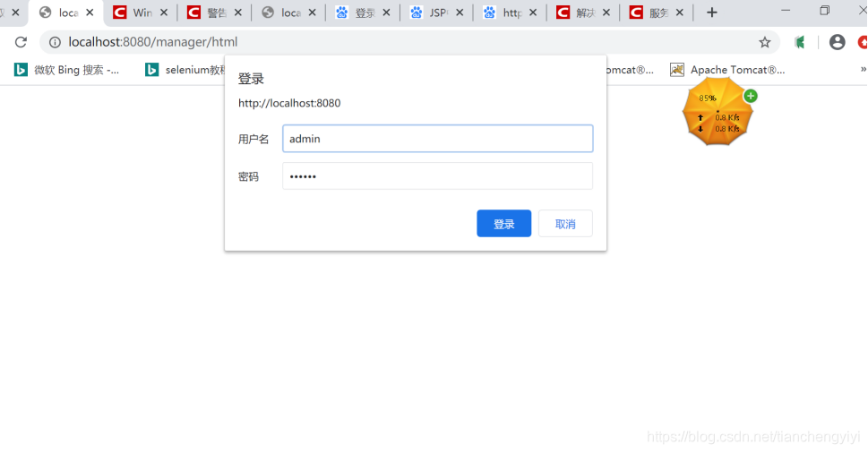Close the '解决' tab
The height and width of the screenshot is (453, 868).
point(606,13)
